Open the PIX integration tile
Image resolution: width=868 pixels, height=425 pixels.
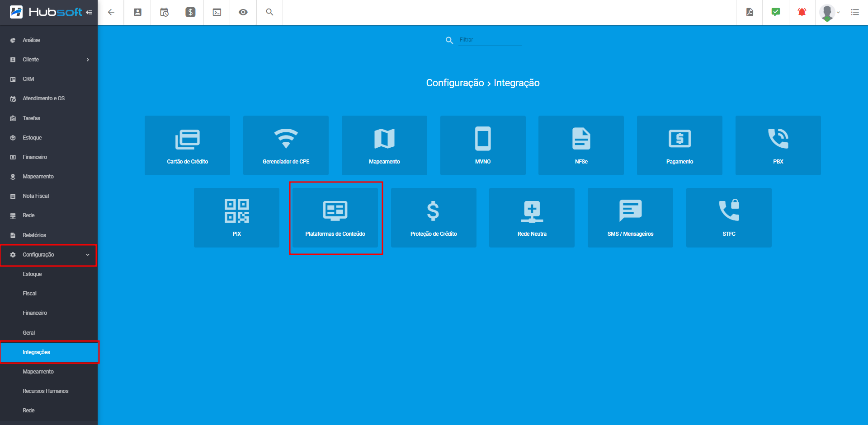coord(236,218)
